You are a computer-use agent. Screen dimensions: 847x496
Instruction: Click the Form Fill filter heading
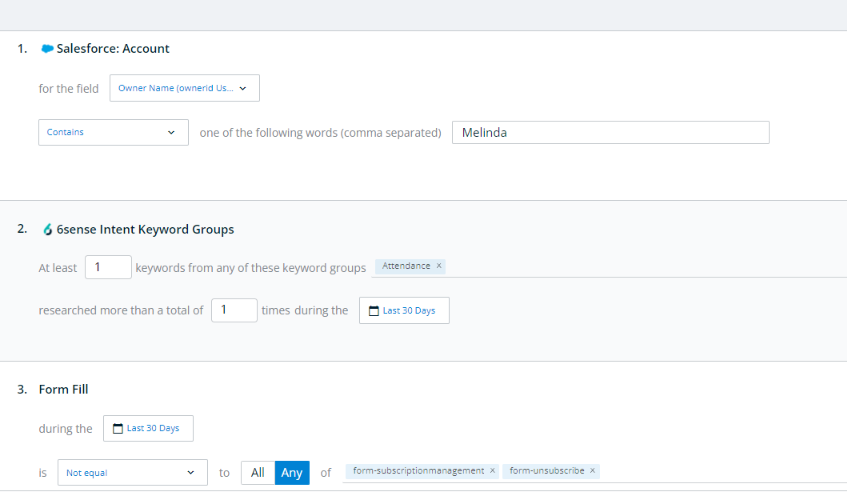(x=63, y=390)
